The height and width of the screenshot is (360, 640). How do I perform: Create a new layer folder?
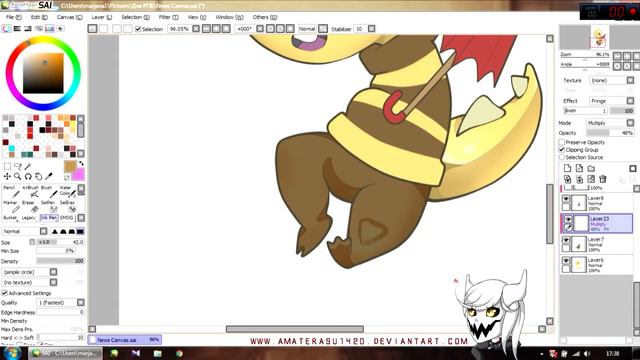click(591, 168)
